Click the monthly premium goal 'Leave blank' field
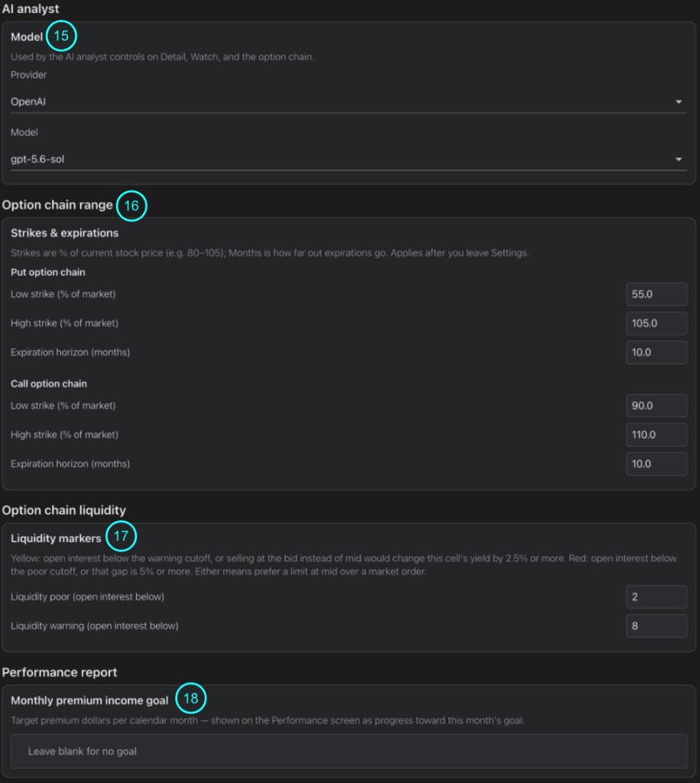Viewport: 700px width, 783px height. point(348,751)
